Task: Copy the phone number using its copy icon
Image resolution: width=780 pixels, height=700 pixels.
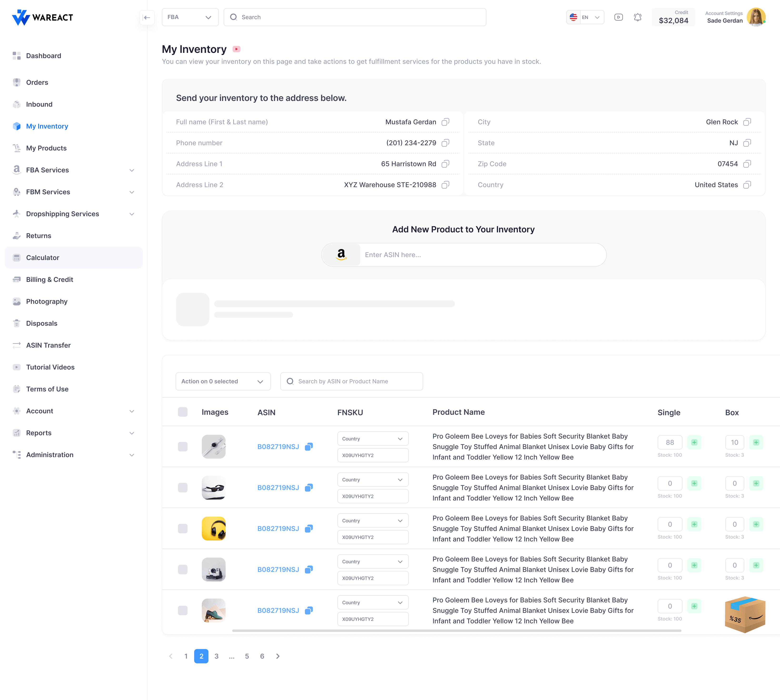Action: pos(445,143)
